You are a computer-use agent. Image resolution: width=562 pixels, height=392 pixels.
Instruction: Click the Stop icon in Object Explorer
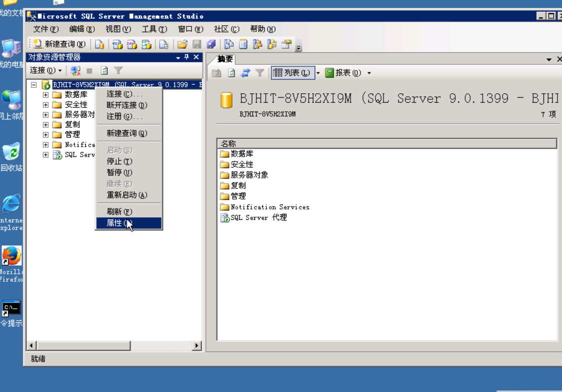click(x=90, y=71)
